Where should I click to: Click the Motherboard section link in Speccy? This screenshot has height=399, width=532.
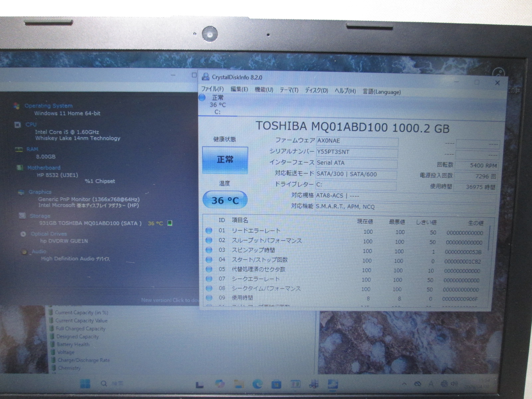[44, 168]
